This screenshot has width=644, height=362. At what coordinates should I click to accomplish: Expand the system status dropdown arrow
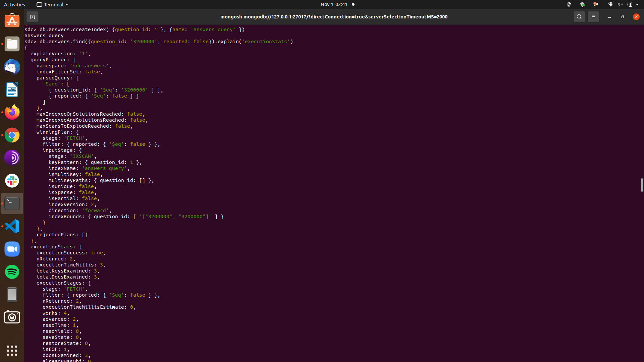tap(637, 4)
